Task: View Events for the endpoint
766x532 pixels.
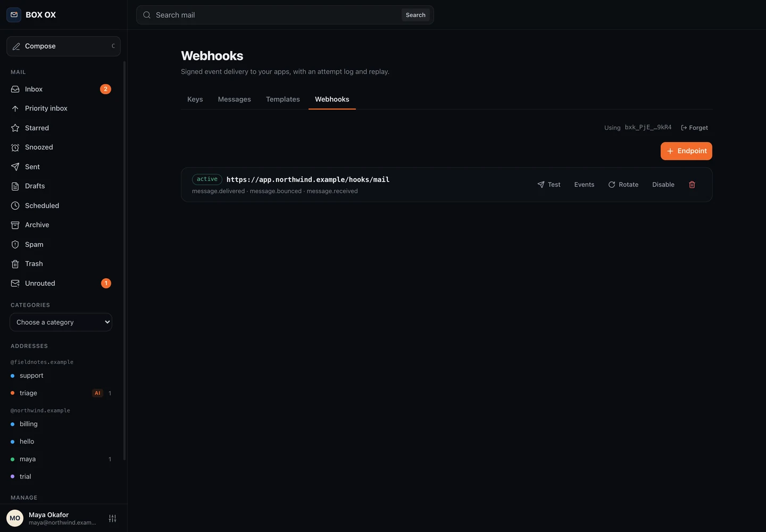Action: point(584,185)
